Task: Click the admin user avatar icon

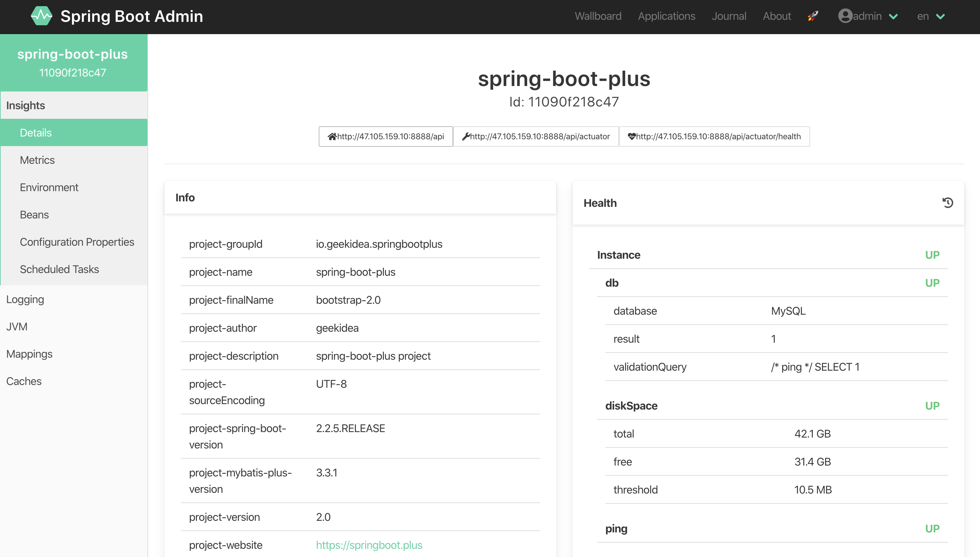Action: (846, 16)
